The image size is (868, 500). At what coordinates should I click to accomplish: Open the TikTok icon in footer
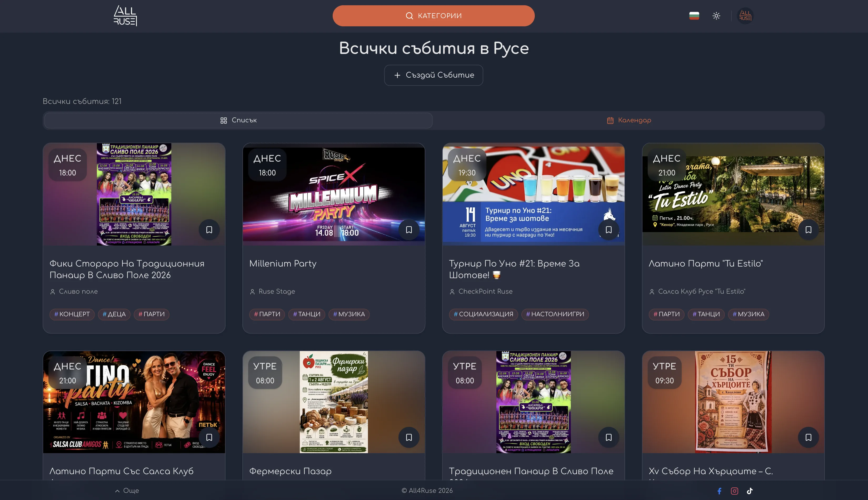point(750,491)
